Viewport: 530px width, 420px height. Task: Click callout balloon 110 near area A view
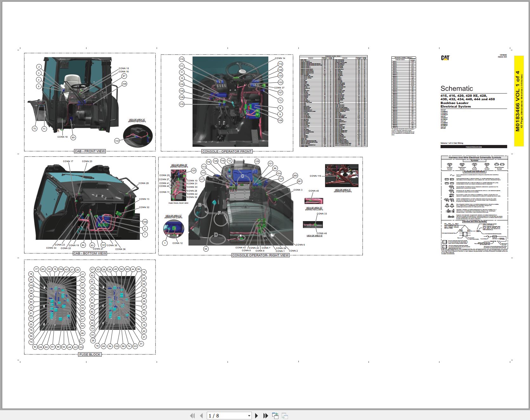point(117,141)
